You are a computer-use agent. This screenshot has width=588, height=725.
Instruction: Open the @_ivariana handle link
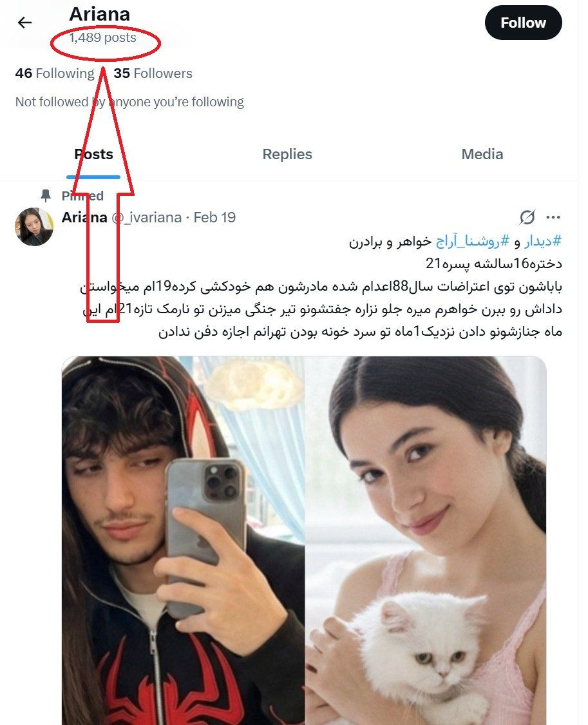[146, 217]
